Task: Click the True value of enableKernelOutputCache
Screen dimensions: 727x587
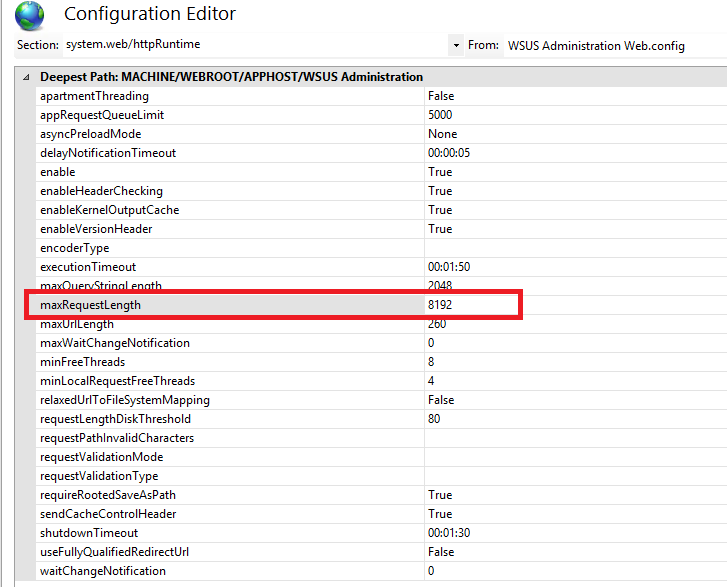Action: point(440,210)
